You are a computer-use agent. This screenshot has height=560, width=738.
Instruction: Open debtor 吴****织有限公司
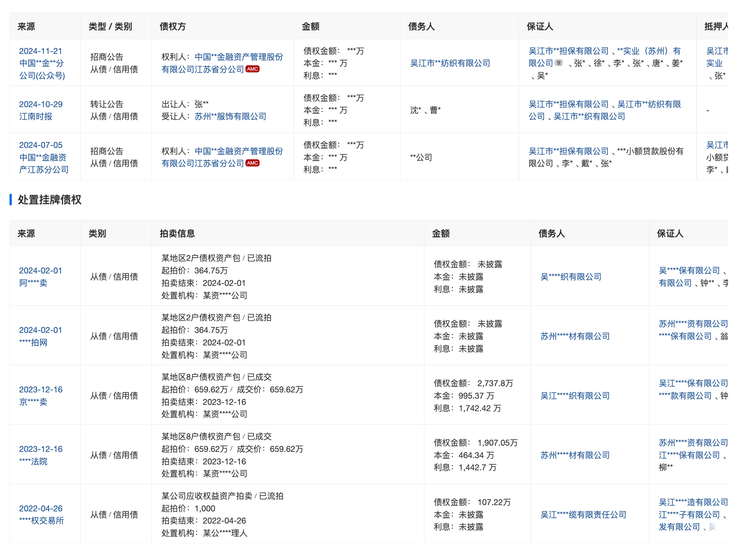click(571, 277)
